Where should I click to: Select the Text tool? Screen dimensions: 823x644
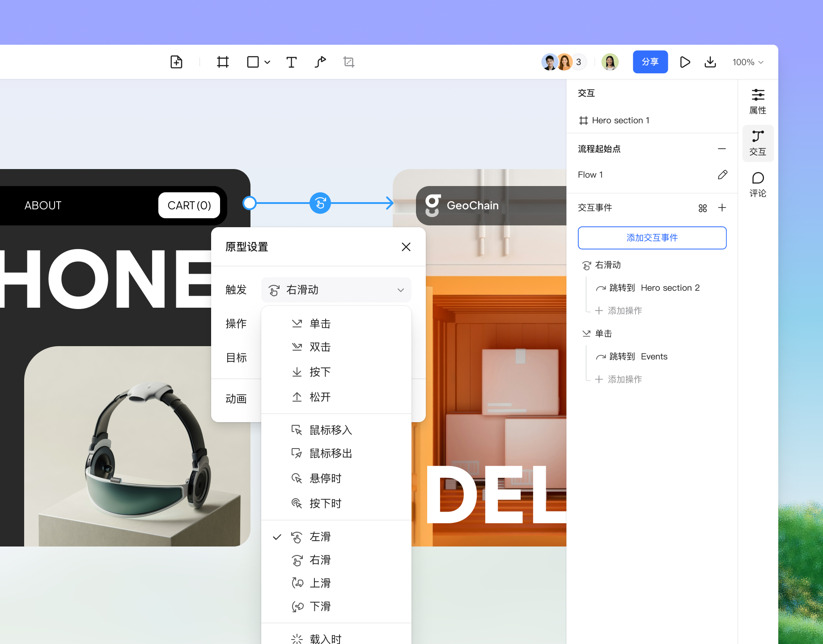click(x=291, y=62)
